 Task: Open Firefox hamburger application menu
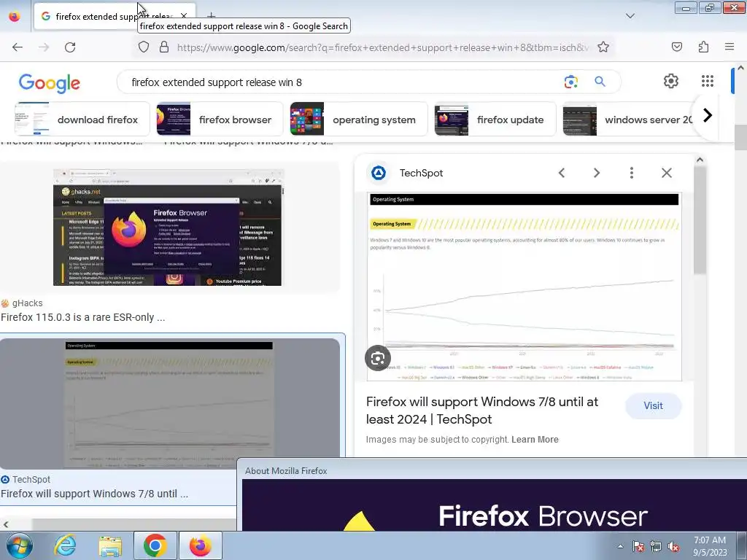(729, 47)
